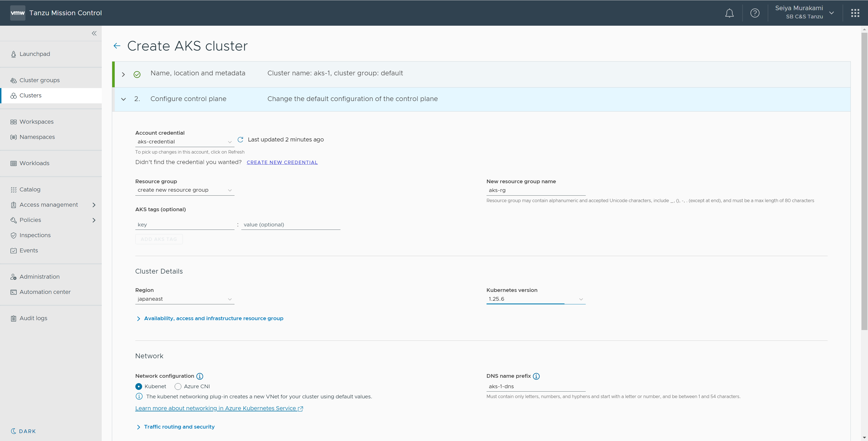Open the apps grid icon

855,13
